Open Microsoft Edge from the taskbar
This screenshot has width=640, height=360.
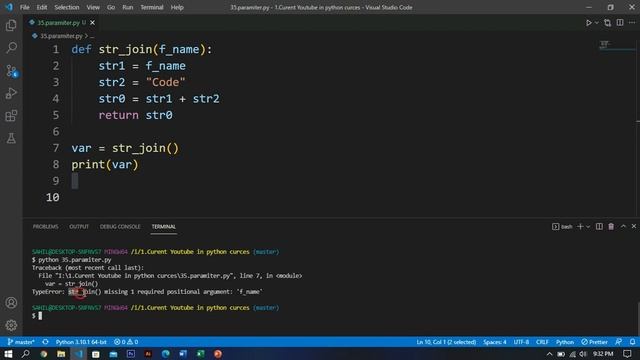pos(165,354)
